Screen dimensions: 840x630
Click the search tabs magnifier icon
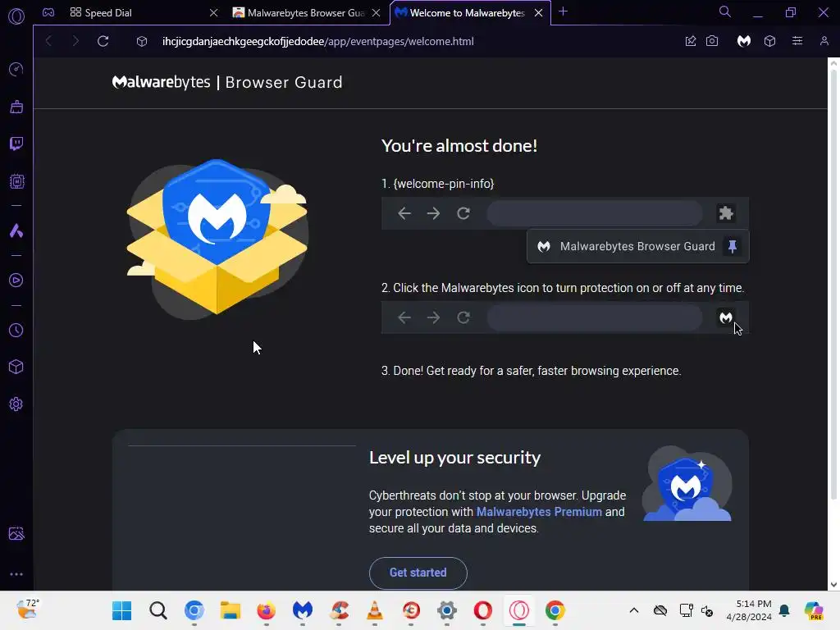point(725,11)
